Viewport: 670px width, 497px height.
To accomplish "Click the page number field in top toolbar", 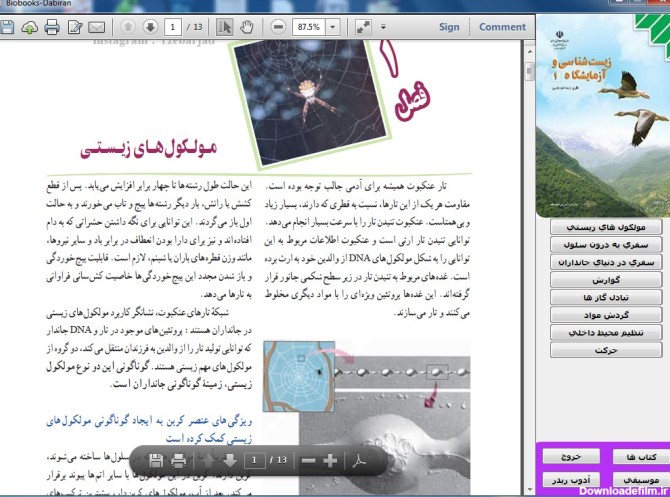I will coord(174,27).
